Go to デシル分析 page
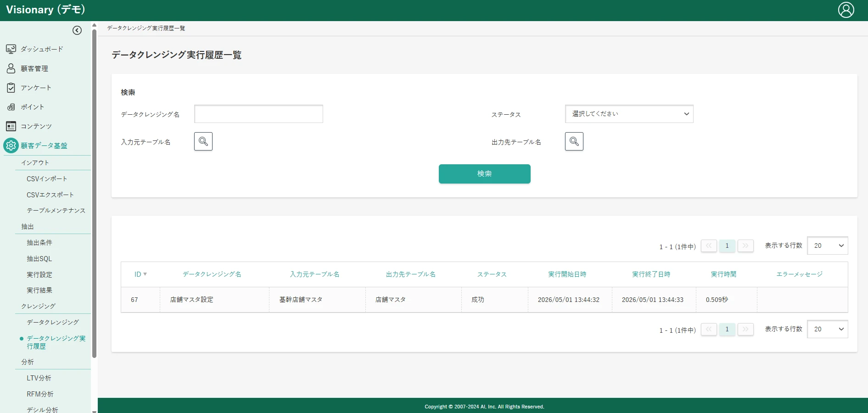The image size is (868, 413). (x=42, y=410)
